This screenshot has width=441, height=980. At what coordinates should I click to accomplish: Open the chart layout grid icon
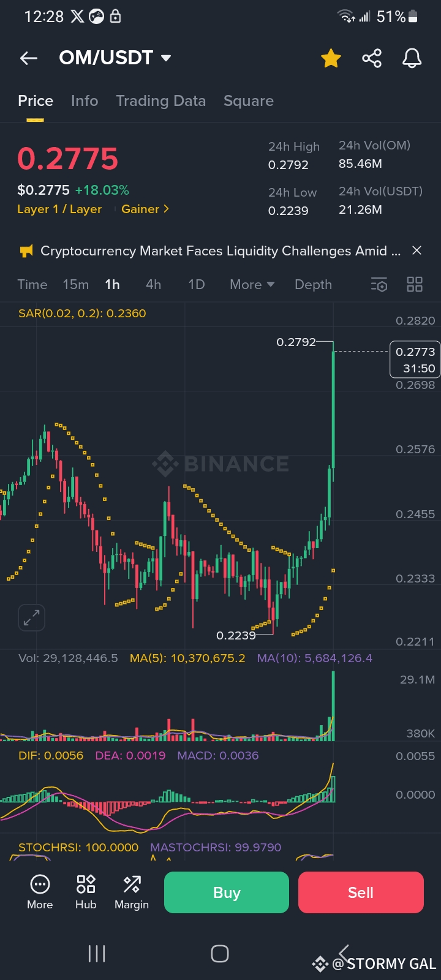tap(415, 284)
